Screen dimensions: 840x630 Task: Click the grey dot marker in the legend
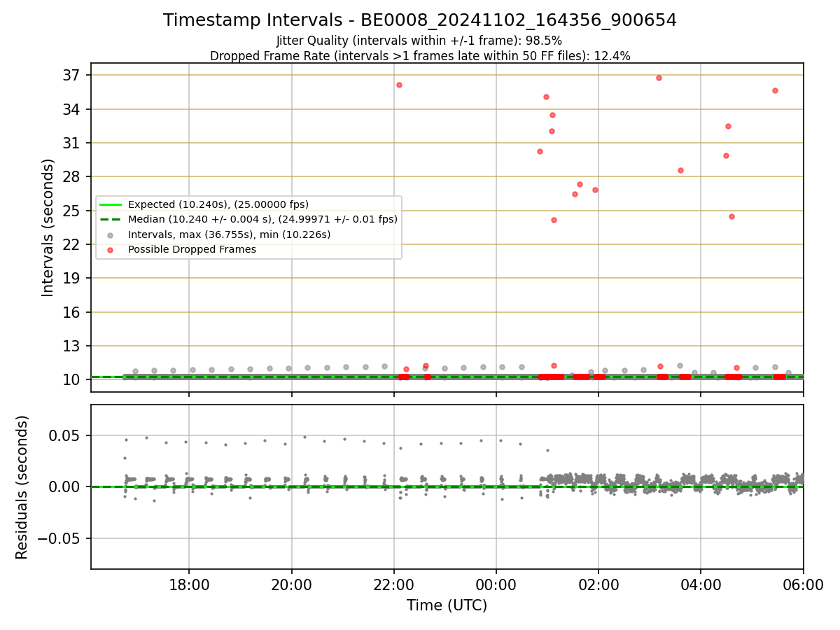(x=111, y=234)
